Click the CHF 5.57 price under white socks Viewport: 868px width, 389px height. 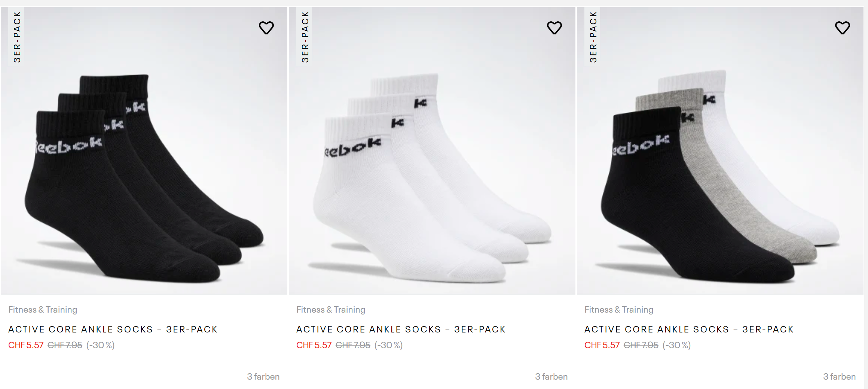click(x=314, y=345)
